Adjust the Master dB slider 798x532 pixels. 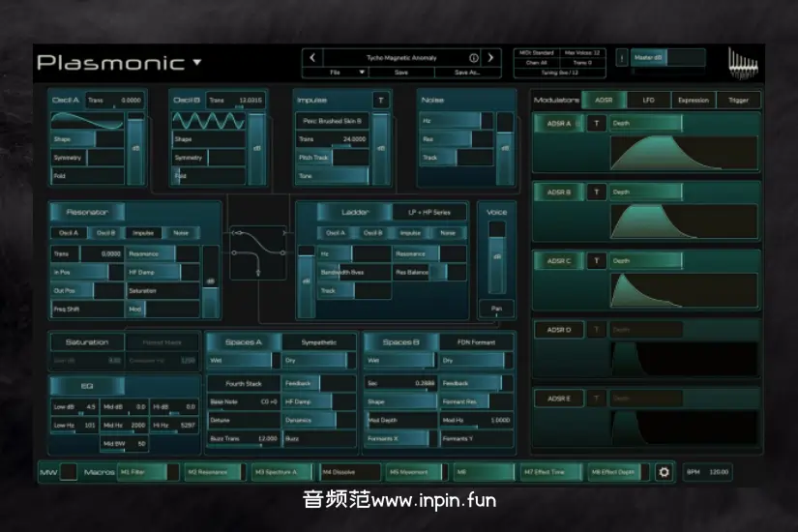(667, 57)
